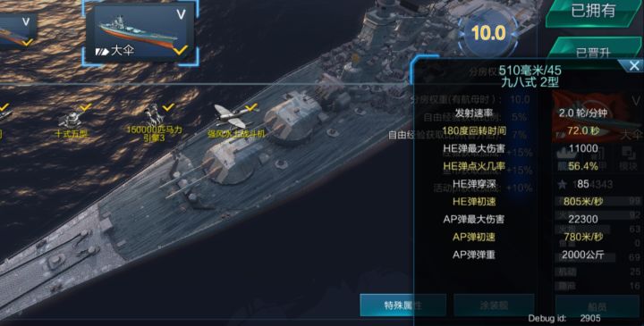Toggle checkmark above the engine module
The height and width of the screenshot is (326, 644).
168,107
